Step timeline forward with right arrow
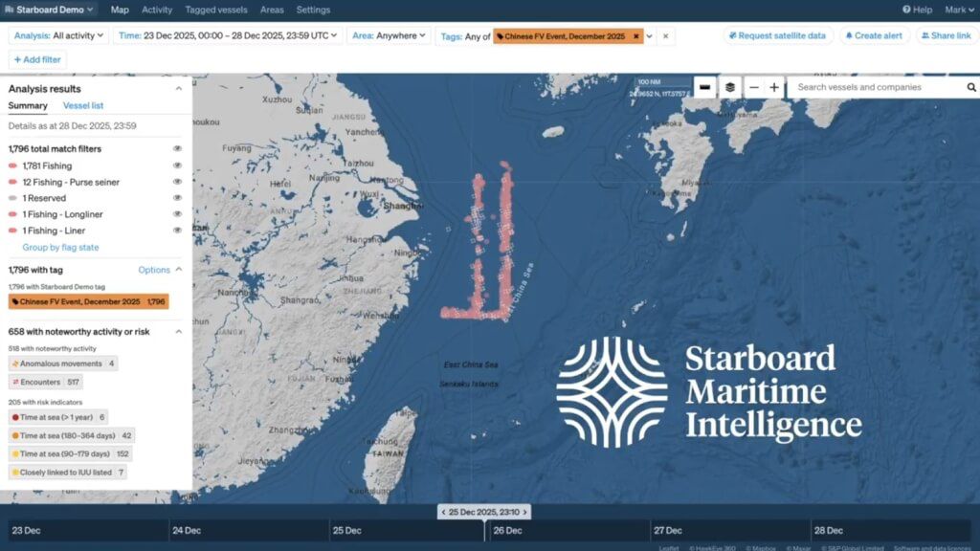This screenshot has width=980, height=551. 525,512
